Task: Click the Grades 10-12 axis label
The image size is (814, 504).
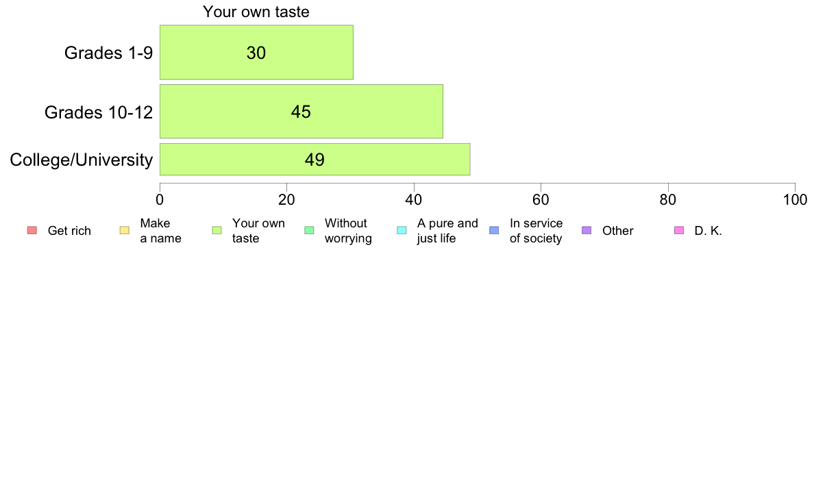Action: pyautogui.click(x=99, y=112)
